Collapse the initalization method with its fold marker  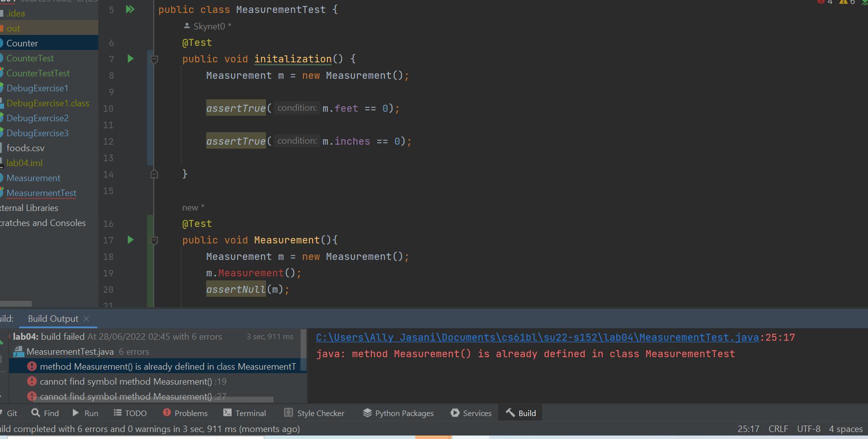coord(155,59)
